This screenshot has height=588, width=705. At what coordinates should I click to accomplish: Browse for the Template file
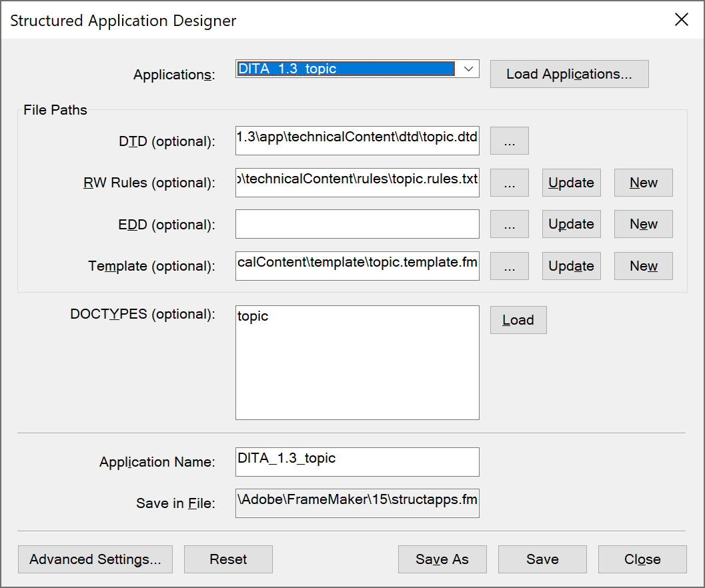pyautogui.click(x=510, y=266)
